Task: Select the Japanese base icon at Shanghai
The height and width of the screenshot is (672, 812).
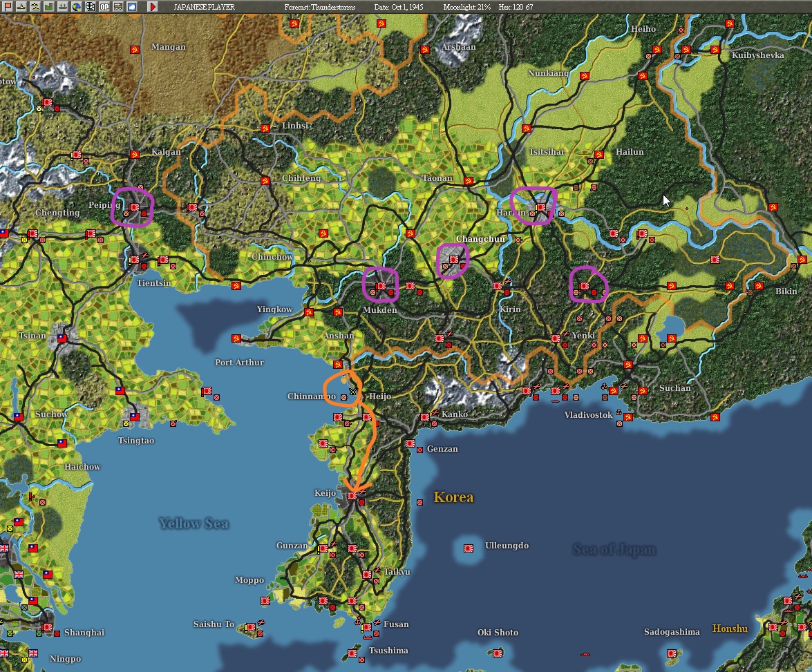Action: click(48, 627)
